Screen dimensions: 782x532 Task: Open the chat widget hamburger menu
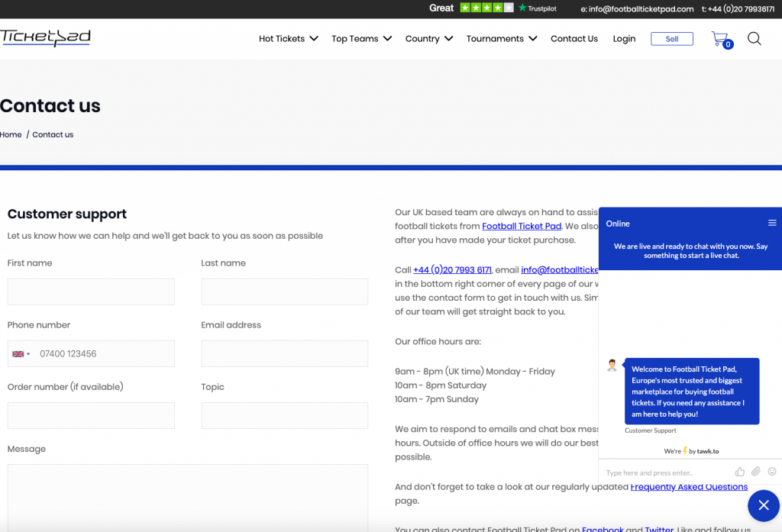tap(772, 223)
